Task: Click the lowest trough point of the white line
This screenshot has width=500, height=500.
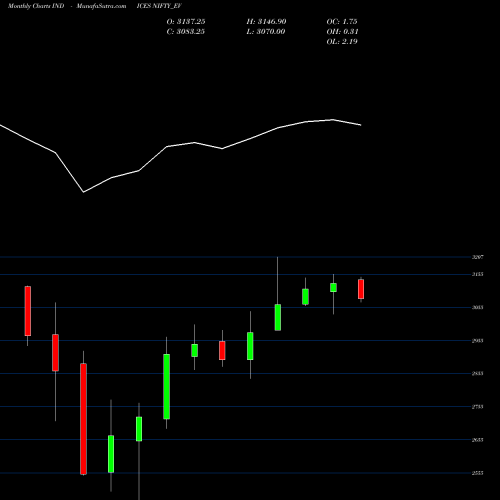Action: [x=83, y=192]
